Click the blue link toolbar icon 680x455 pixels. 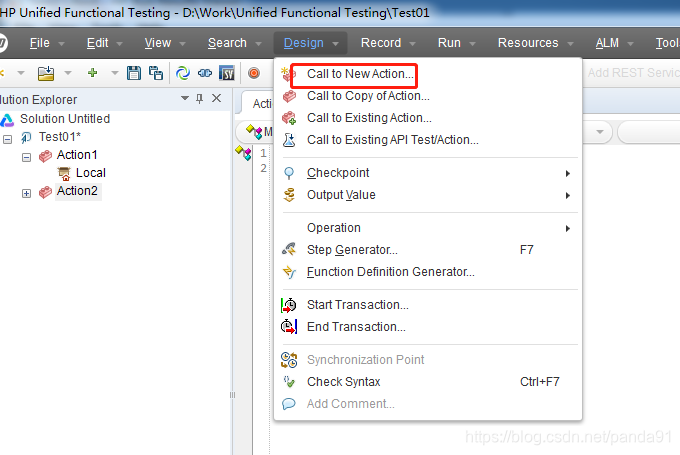click(205, 73)
